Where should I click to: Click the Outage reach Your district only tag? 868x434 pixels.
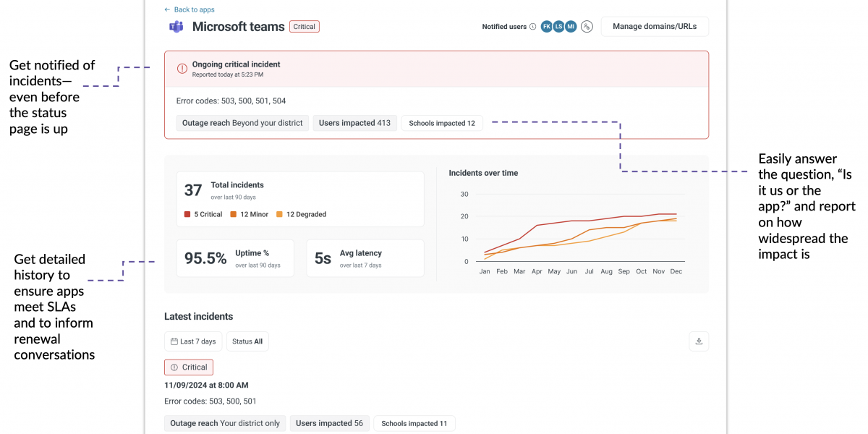click(225, 423)
